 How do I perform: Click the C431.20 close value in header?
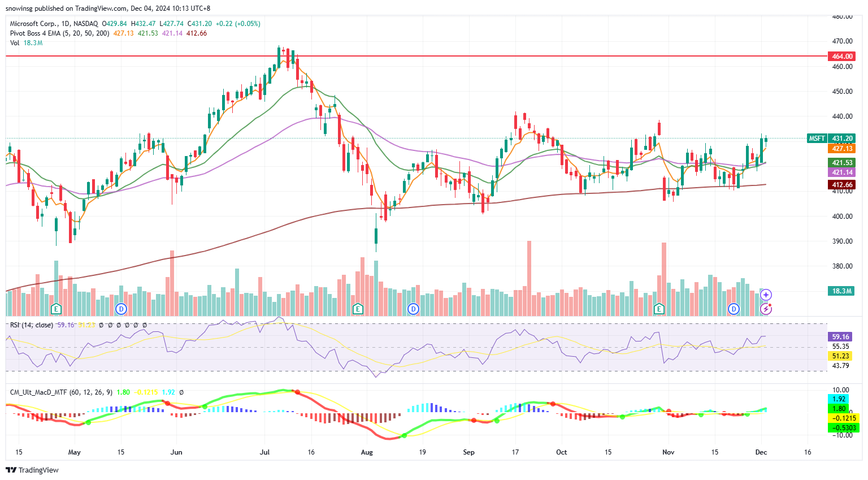[199, 24]
